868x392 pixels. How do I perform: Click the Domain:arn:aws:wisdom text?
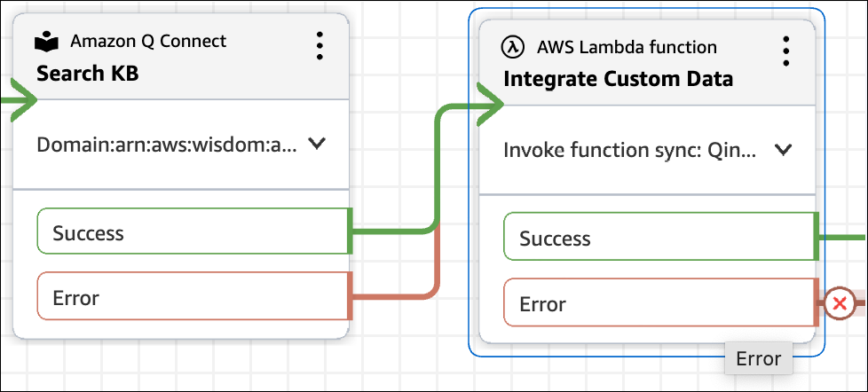(167, 145)
